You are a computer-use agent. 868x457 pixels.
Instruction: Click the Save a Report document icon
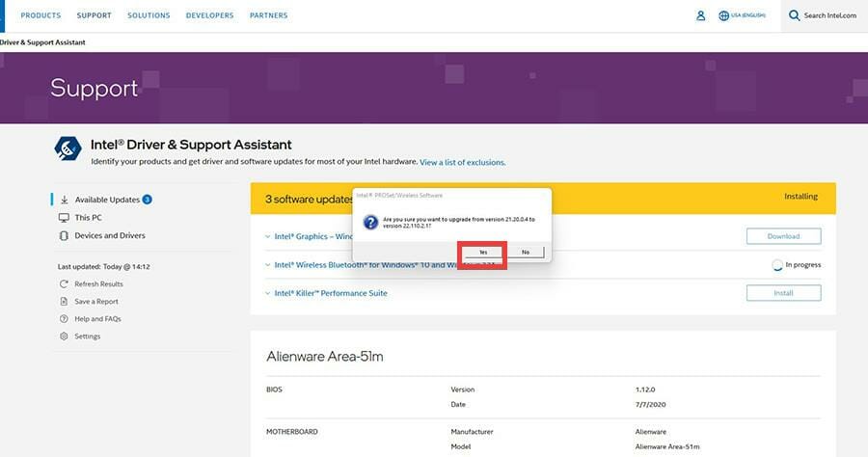(64, 302)
